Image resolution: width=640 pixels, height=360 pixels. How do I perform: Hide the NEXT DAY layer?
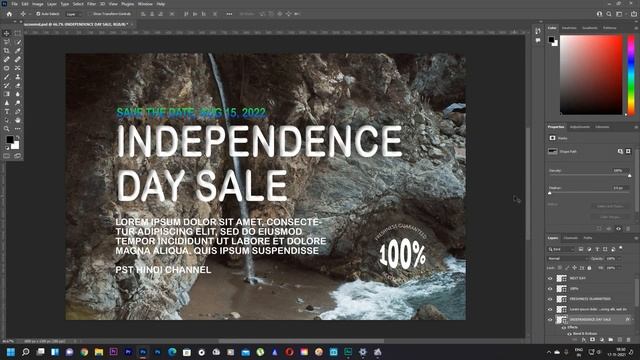tap(550, 278)
